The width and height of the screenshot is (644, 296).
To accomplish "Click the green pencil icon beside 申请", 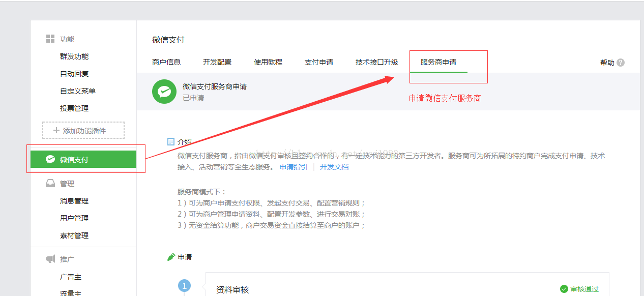I will click(171, 257).
